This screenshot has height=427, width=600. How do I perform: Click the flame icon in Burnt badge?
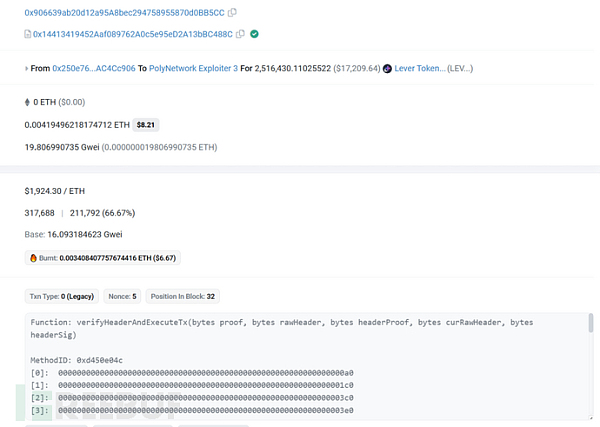(32, 257)
